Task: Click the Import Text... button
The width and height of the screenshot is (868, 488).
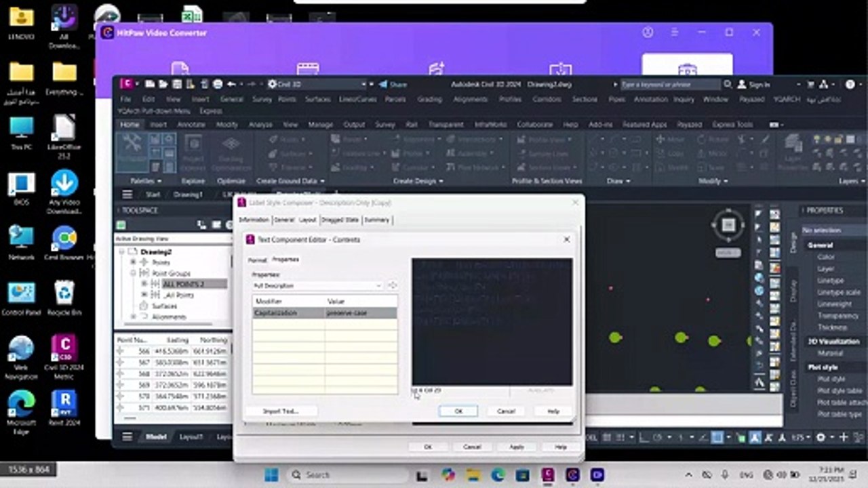Action: point(281,411)
